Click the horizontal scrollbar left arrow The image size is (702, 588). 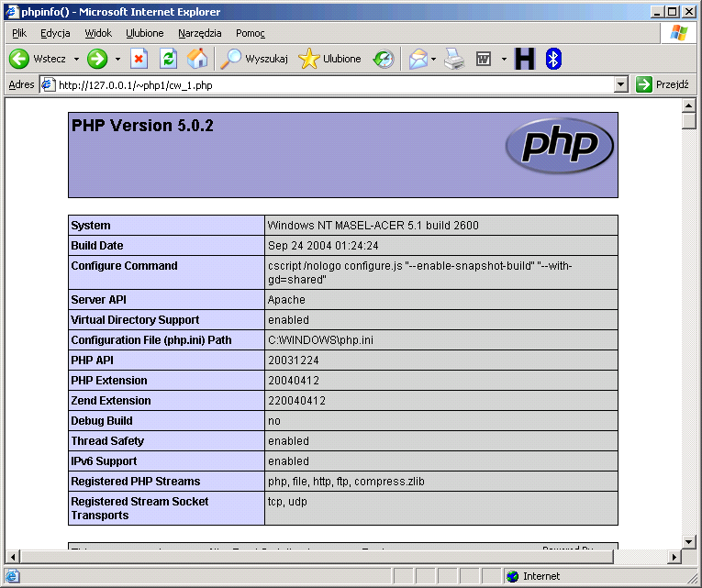coord(13,557)
